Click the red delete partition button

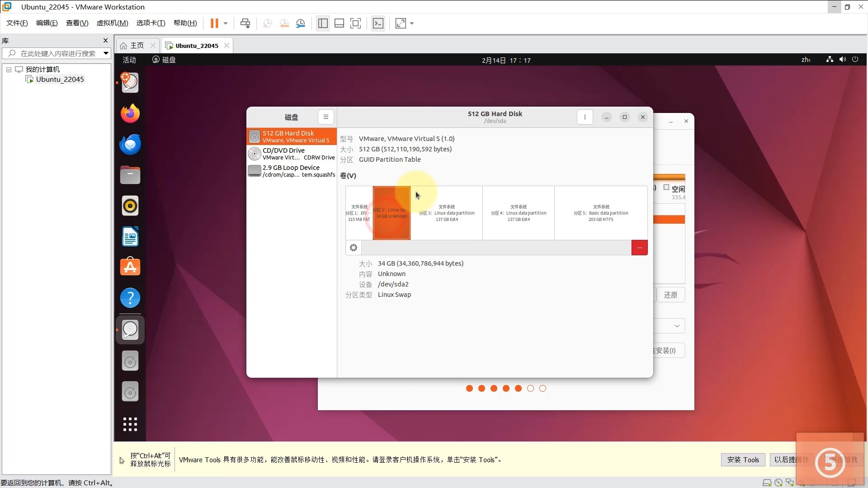(x=639, y=248)
